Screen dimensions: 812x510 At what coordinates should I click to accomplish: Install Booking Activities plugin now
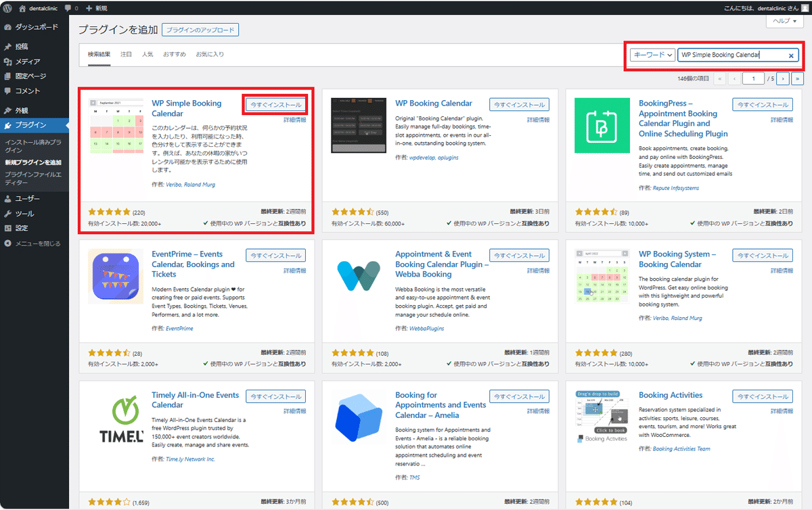tap(763, 396)
